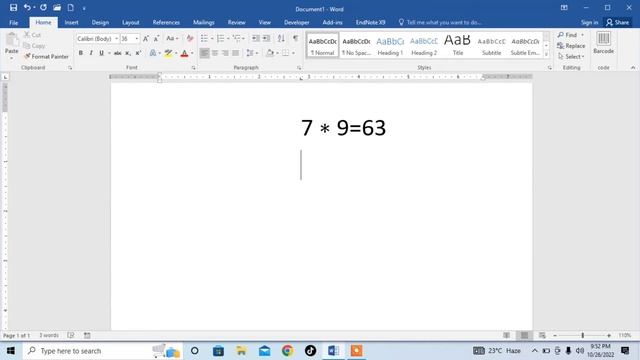Switch to Web Layout view
Screen dimensions: 640x360
542,335
